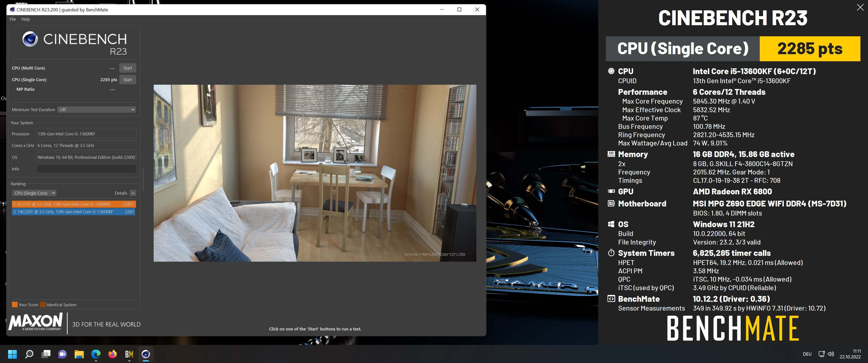This screenshot has height=363, width=868.
Task: Click the Cinebench sphere logo icon
Action: (30, 39)
